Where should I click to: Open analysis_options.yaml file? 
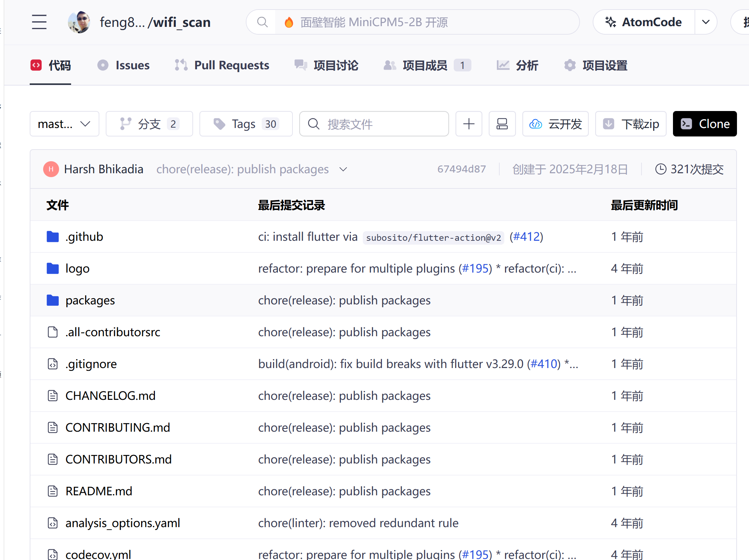pos(123,523)
